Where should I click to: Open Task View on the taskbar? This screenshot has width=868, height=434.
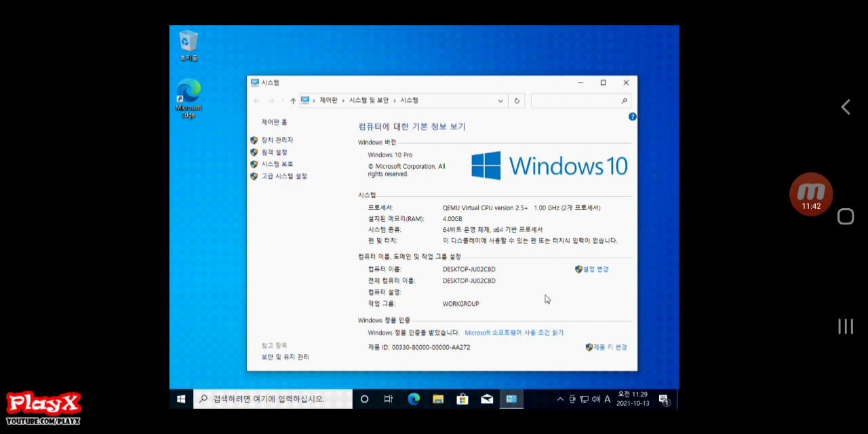389,399
